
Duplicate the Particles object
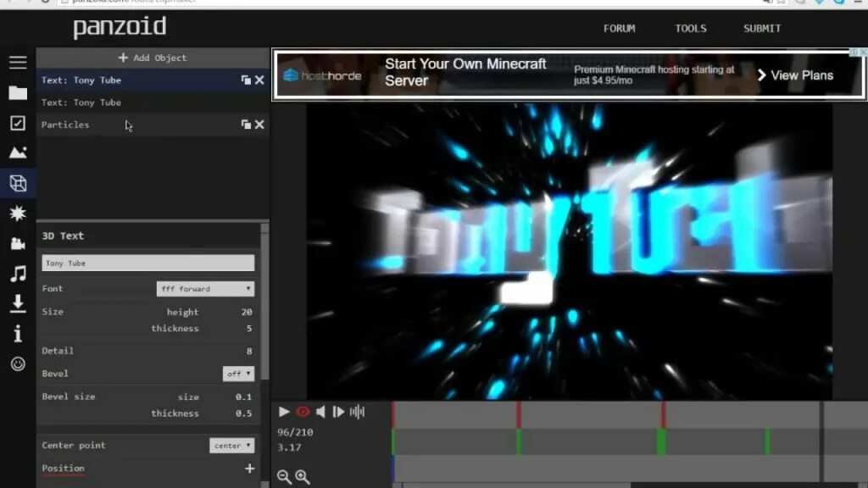(246, 125)
